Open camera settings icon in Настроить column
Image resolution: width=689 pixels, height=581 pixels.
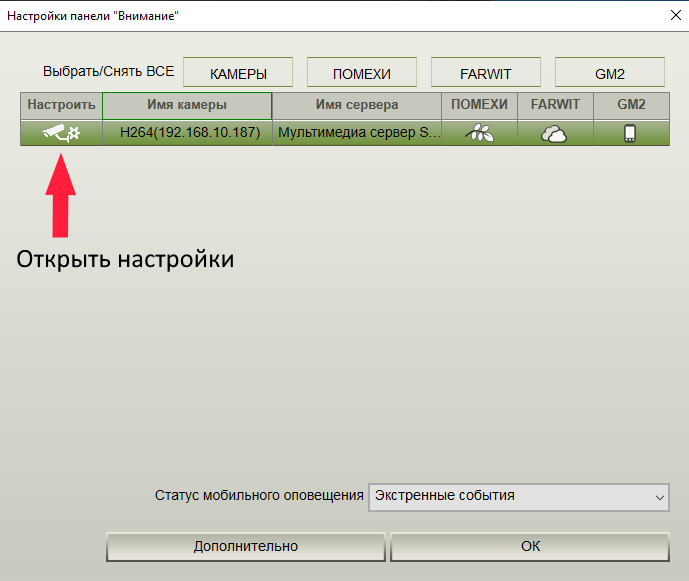click(61, 133)
